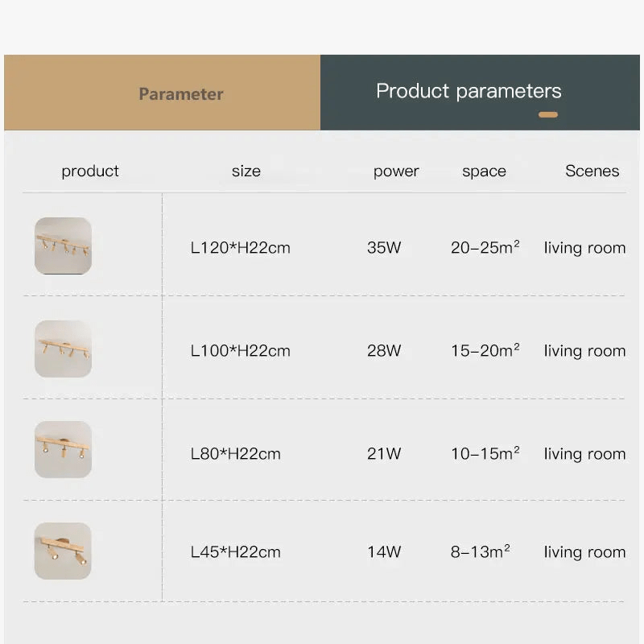Click the 20–25m² space value
644x644 pixels.
[485, 247]
